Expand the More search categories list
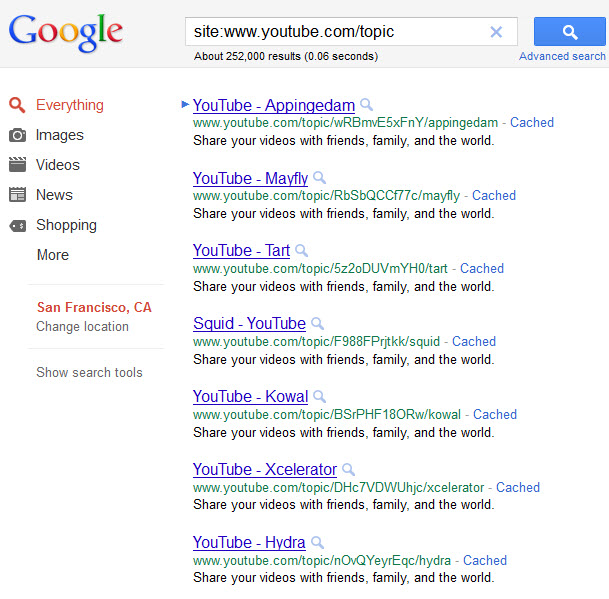Viewport: 609px width, 599px height. pyautogui.click(x=53, y=255)
